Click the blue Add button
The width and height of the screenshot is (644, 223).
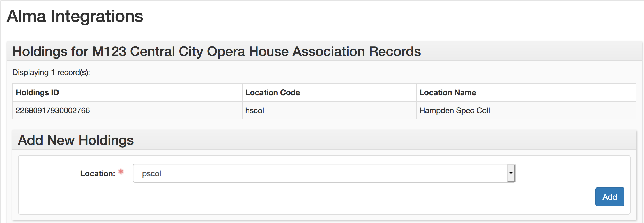click(x=610, y=197)
